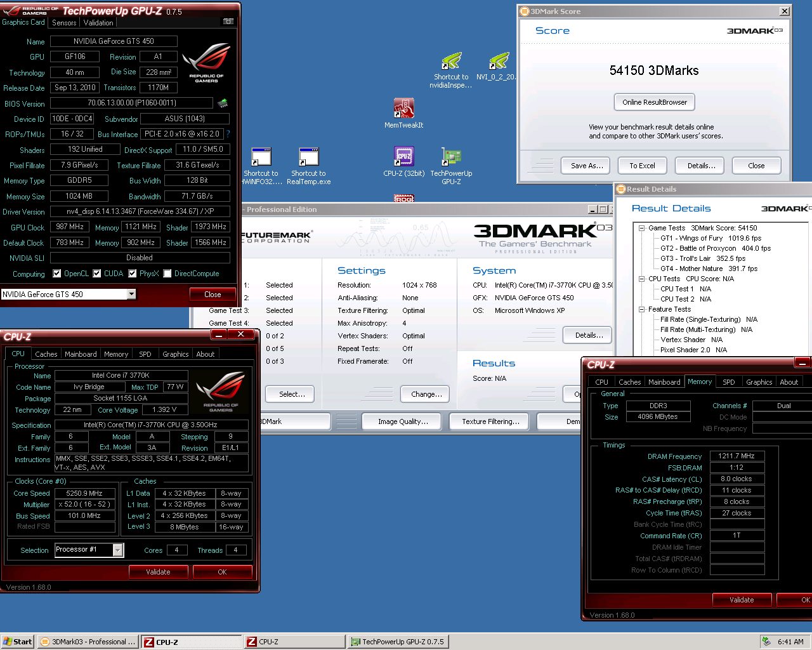This screenshot has height=650, width=812.
Task: Click the Change... settings button in 3DMark
Action: pyautogui.click(x=426, y=394)
